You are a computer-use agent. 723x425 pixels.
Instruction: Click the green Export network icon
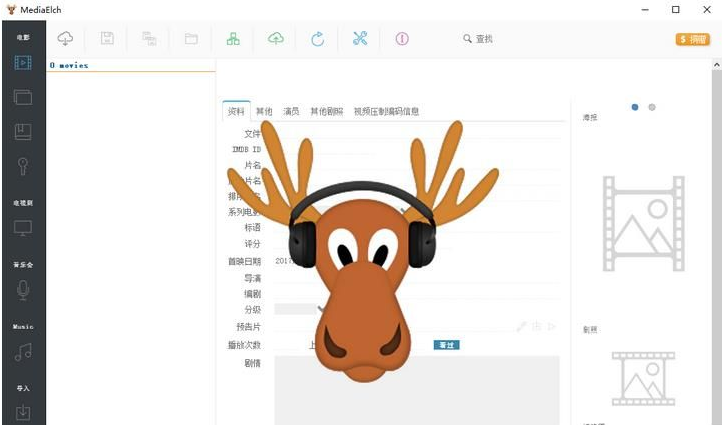click(x=233, y=39)
